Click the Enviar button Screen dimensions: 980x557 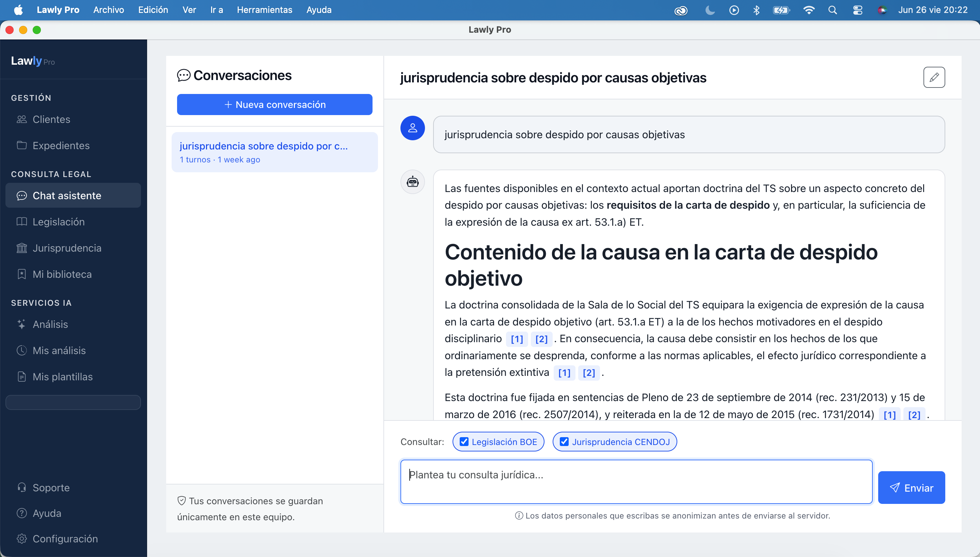point(911,488)
